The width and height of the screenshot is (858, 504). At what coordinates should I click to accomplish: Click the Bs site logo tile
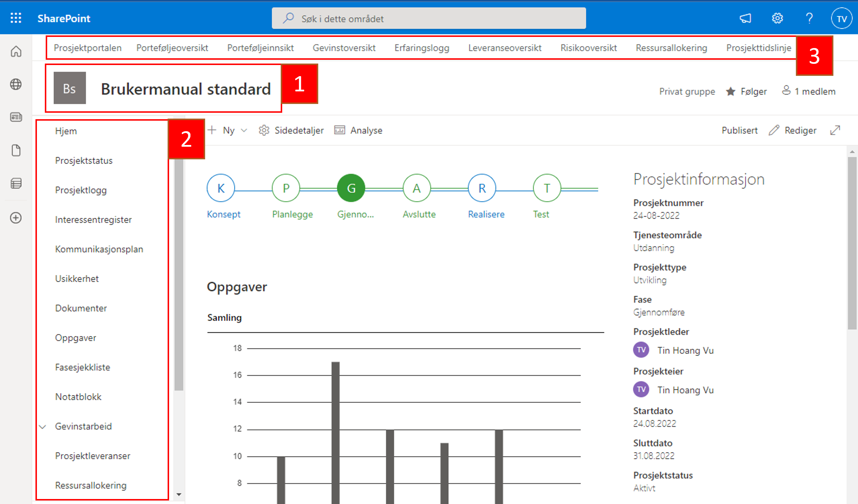[70, 88]
